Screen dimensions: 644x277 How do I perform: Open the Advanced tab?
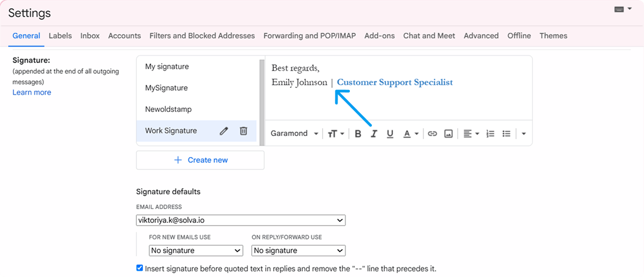point(481,36)
